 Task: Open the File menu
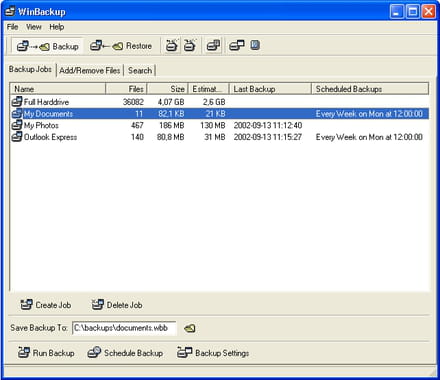[12, 27]
